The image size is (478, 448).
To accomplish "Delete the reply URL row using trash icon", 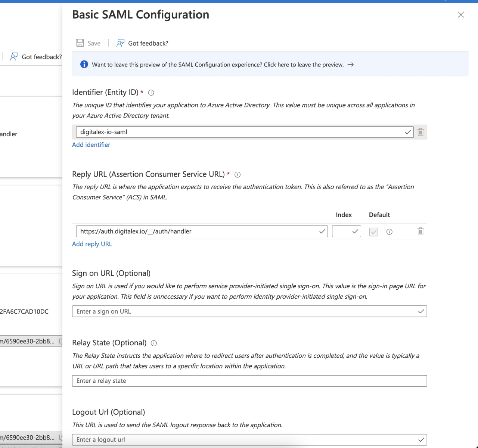I will coord(420,231).
